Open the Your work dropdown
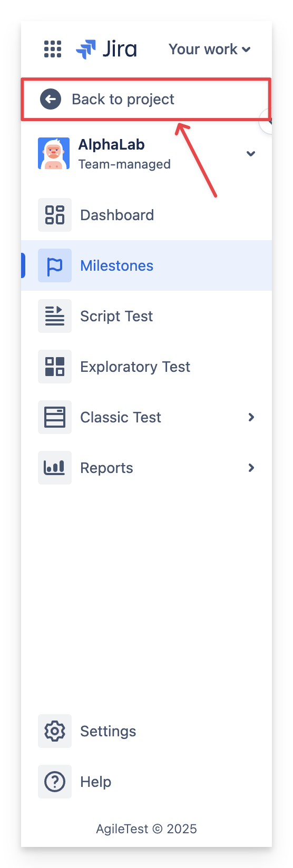This screenshot has height=868, width=293. [209, 49]
